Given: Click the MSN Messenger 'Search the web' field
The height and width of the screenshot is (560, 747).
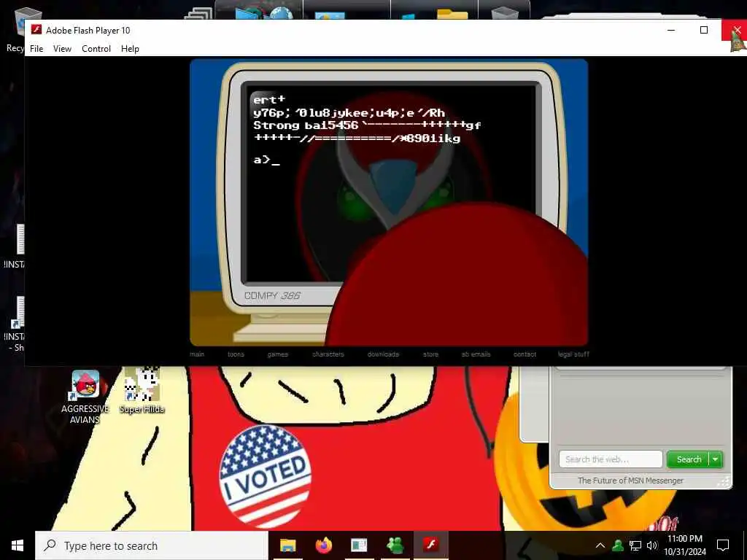Looking at the screenshot, I should [611, 459].
